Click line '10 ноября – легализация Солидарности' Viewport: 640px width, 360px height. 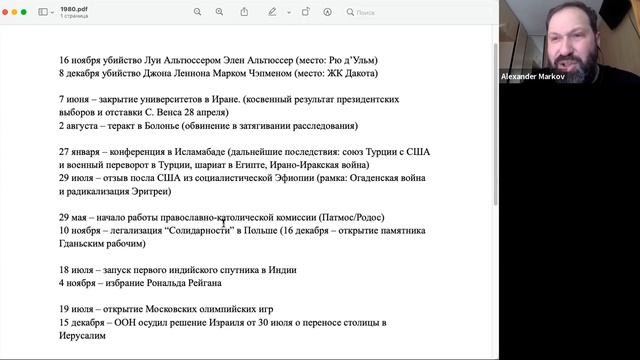(x=242, y=231)
